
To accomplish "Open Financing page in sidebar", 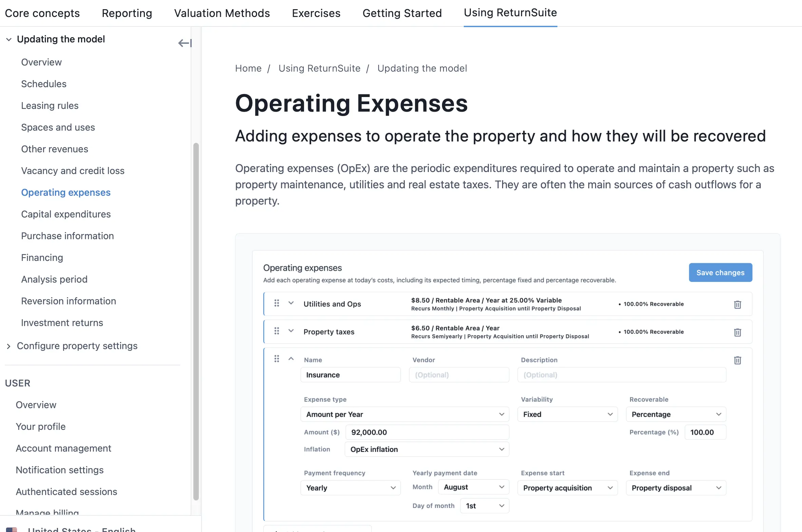I will tap(42, 258).
